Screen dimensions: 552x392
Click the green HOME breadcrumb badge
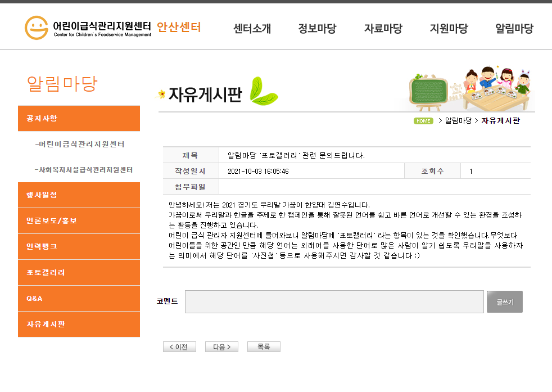(x=423, y=121)
